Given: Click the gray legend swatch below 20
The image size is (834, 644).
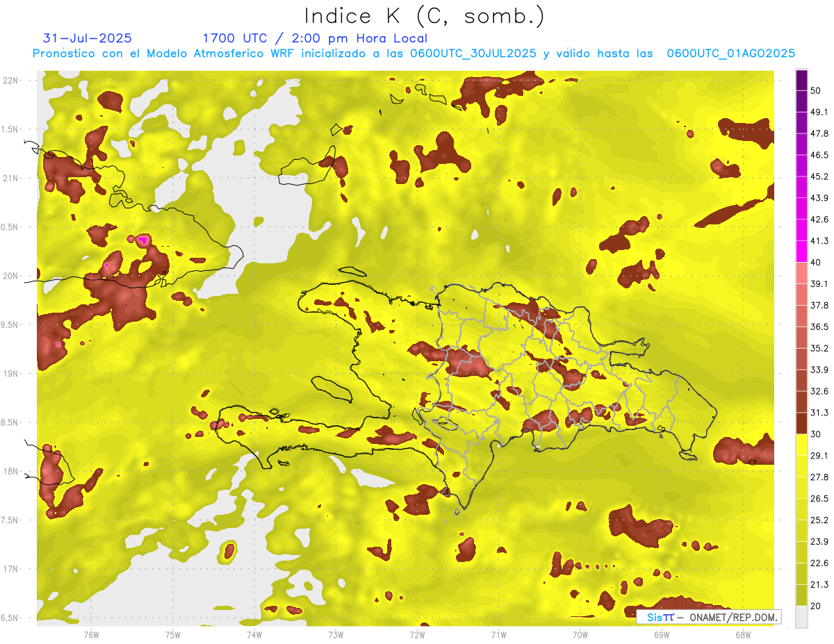Looking at the screenshot, I should tap(801, 617).
